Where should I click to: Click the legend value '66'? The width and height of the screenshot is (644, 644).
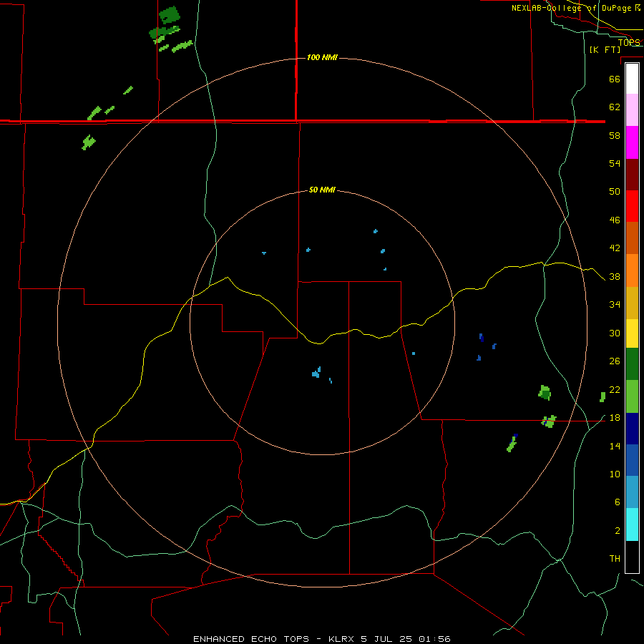tap(615, 79)
